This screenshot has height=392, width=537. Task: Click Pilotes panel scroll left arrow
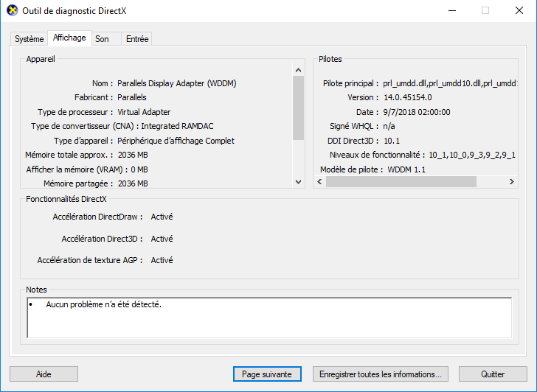[x=319, y=182]
